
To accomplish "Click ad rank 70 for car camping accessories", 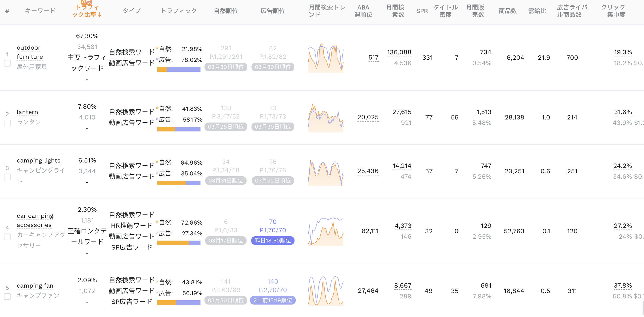I will click(x=273, y=222).
